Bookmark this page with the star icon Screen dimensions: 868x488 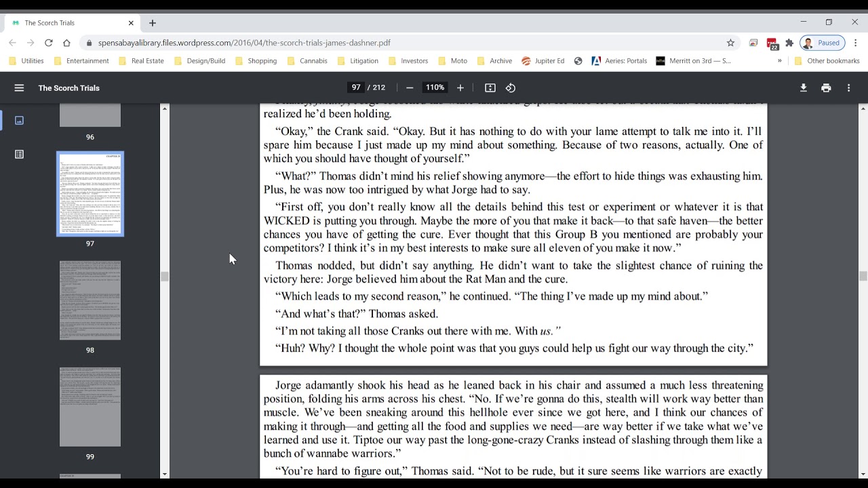[730, 43]
